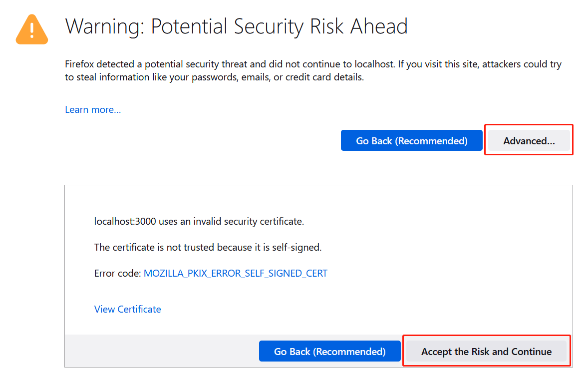Choose Accept the Risk and Continue

coord(486,352)
